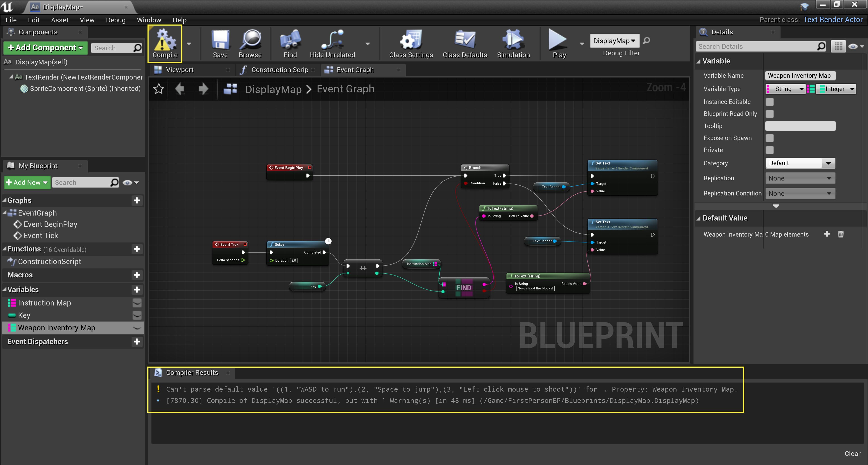868x465 pixels.
Task: Collapse the Variables section
Action: pyautogui.click(x=5, y=290)
